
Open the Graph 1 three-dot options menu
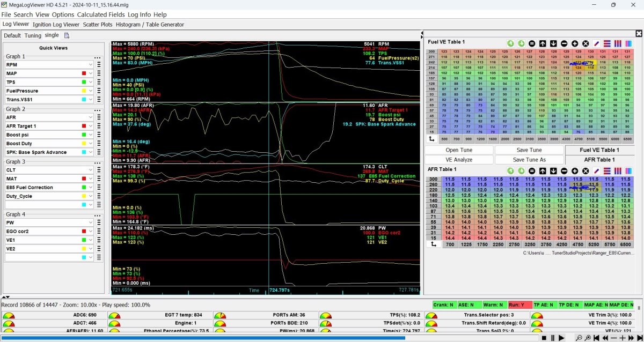[x=98, y=57]
